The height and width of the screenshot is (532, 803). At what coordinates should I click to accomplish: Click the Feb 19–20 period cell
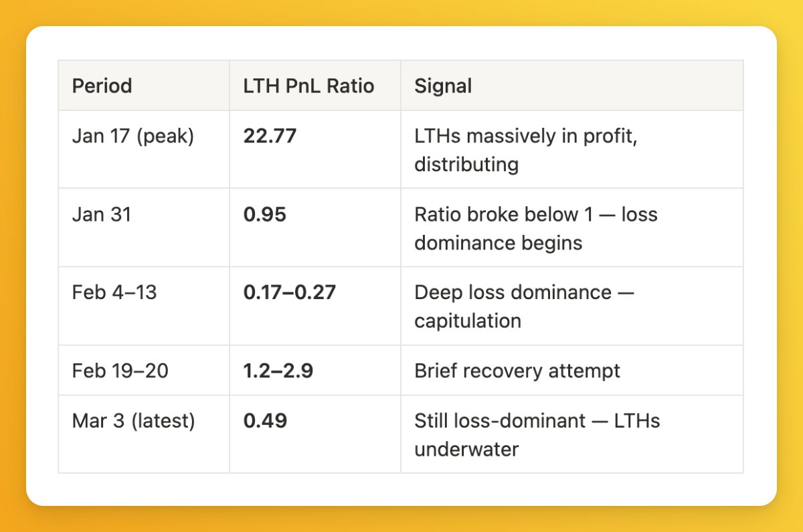[120, 371]
